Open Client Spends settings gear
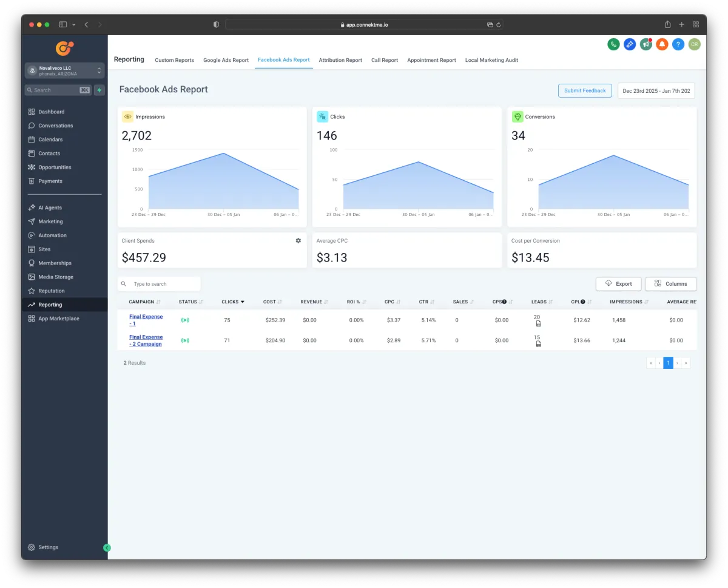 298,241
